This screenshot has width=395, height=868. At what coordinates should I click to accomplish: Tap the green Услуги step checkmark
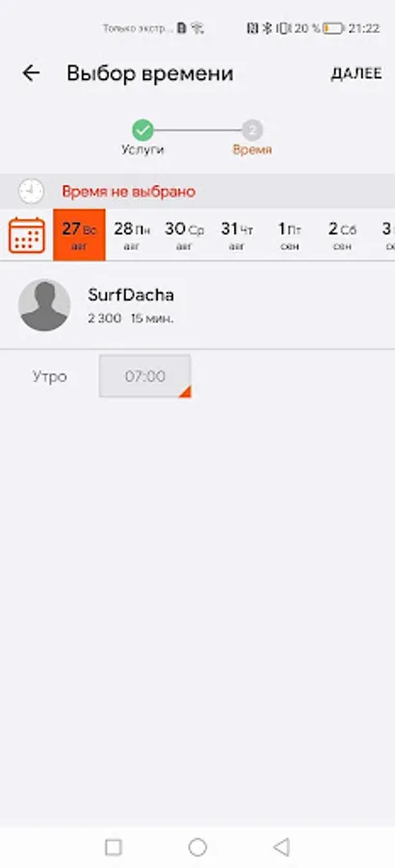click(143, 130)
